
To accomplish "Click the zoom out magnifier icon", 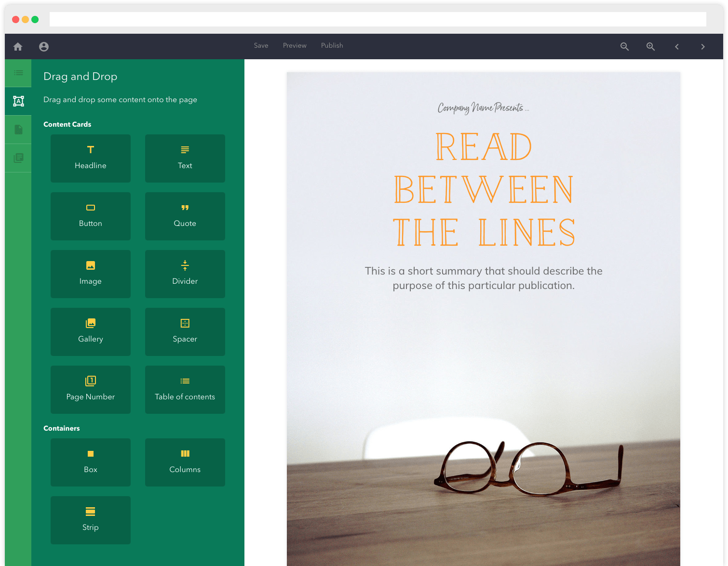I will point(624,47).
